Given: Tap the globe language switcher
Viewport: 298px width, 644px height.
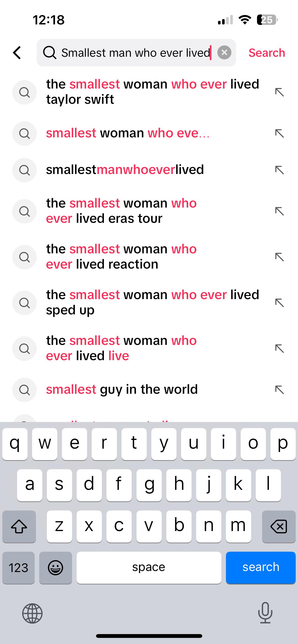Looking at the screenshot, I should pos(32,613).
